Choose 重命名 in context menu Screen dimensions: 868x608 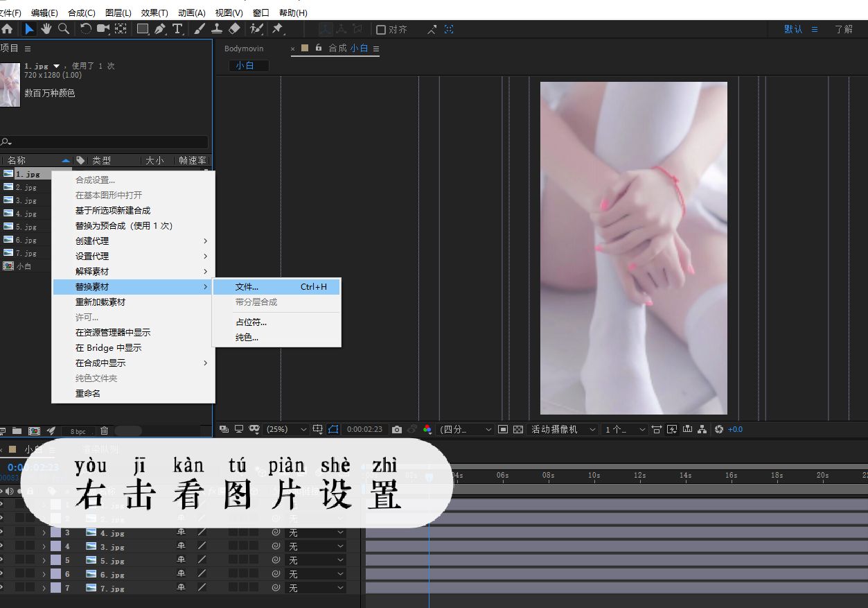pos(134,394)
